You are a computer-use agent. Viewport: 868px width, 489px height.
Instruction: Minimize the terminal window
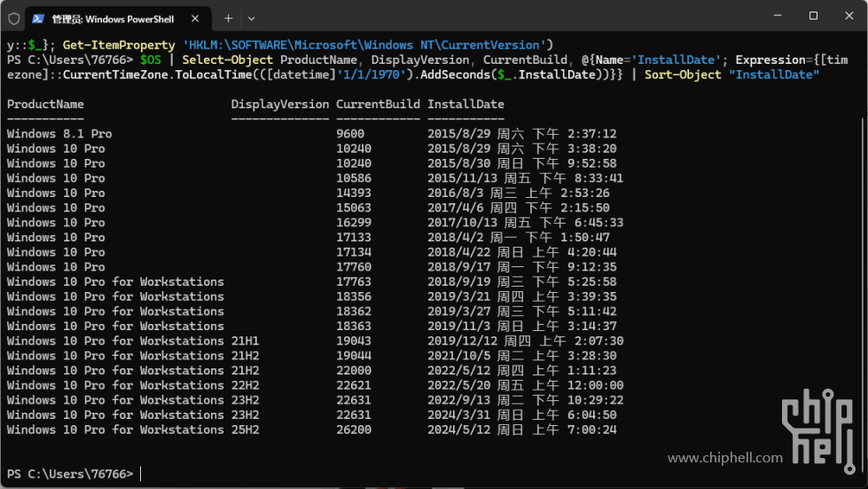coord(778,15)
